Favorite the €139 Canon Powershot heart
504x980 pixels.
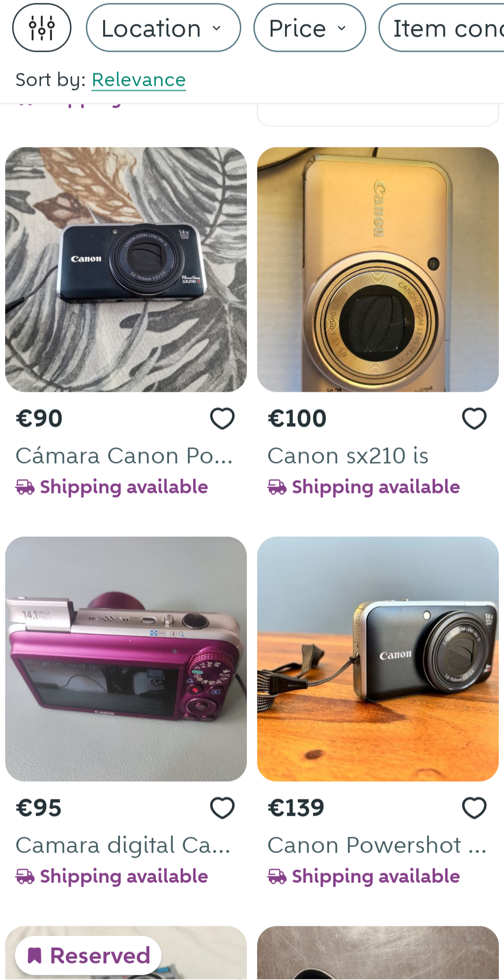[474, 807]
